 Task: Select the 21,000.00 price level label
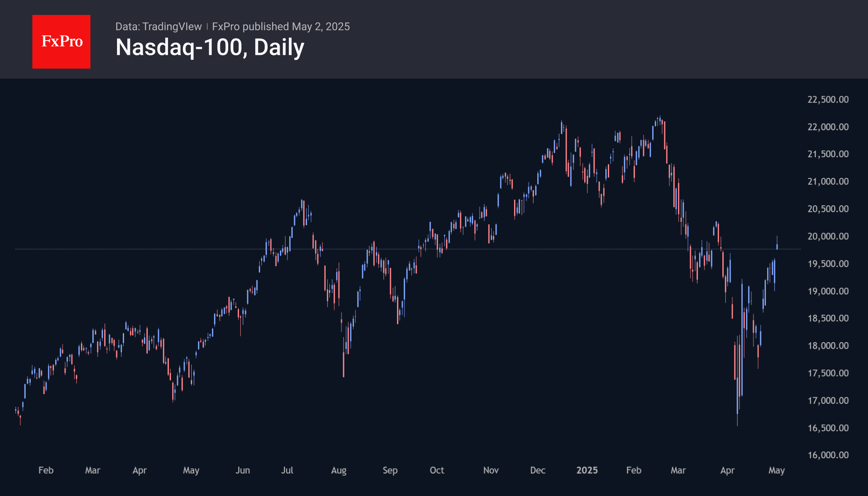coord(828,182)
